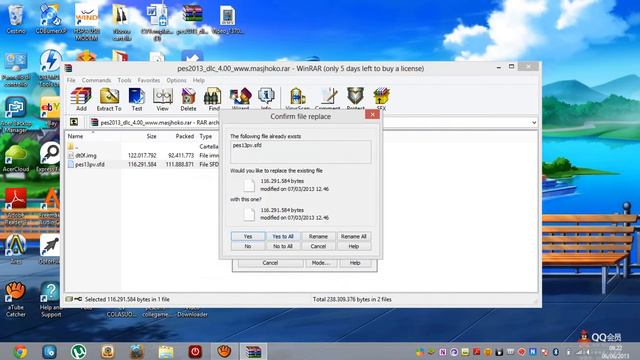Click Help in the extraction progress window
Image resolution: width=640 pixels, height=360 pixels.
click(x=355, y=263)
